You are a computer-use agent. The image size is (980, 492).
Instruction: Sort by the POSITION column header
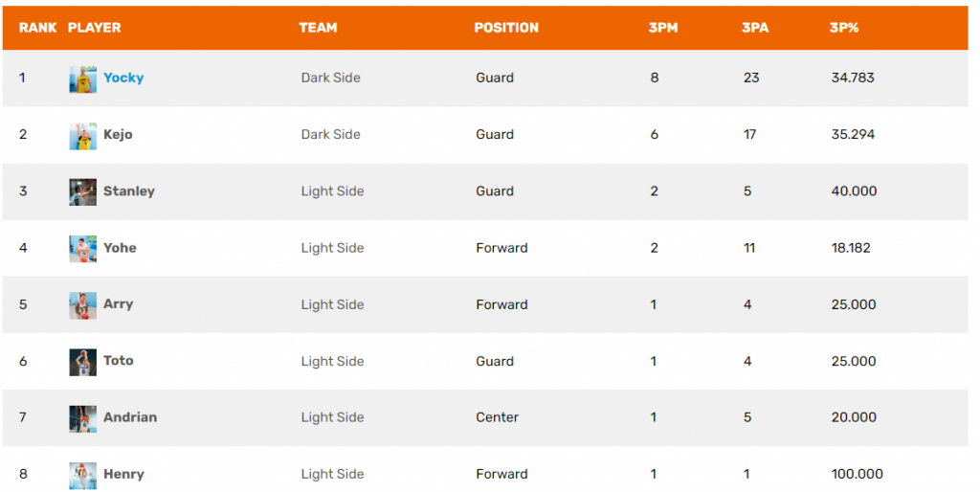pyautogui.click(x=506, y=28)
